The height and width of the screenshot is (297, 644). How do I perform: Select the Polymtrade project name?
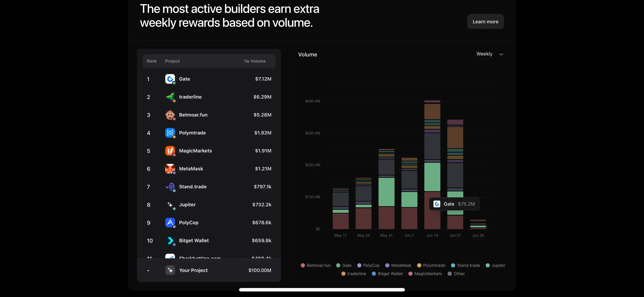coord(192,133)
